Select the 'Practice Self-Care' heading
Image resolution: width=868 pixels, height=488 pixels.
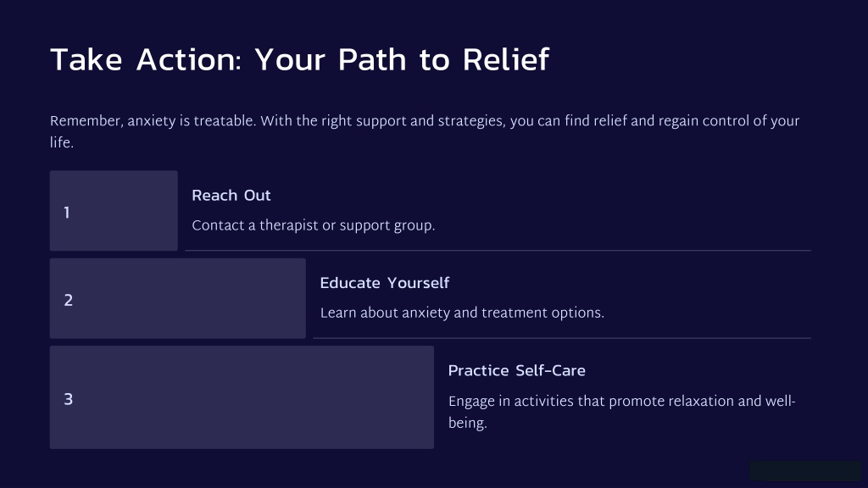(516, 371)
